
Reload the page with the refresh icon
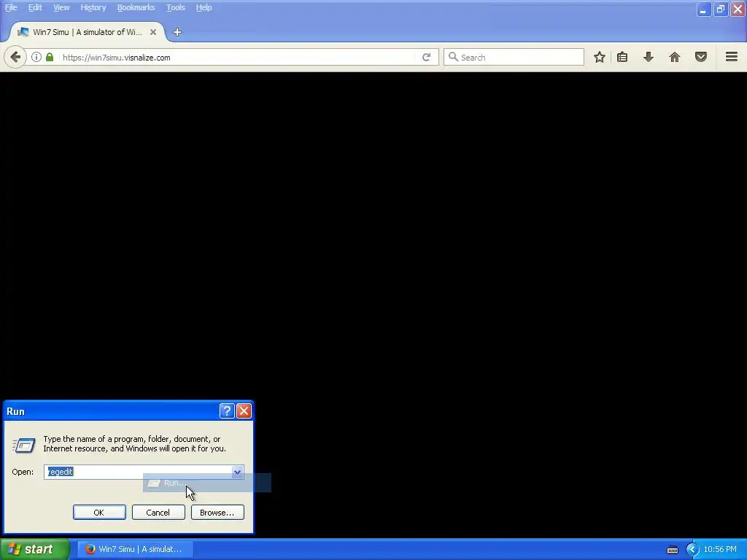[x=426, y=57]
